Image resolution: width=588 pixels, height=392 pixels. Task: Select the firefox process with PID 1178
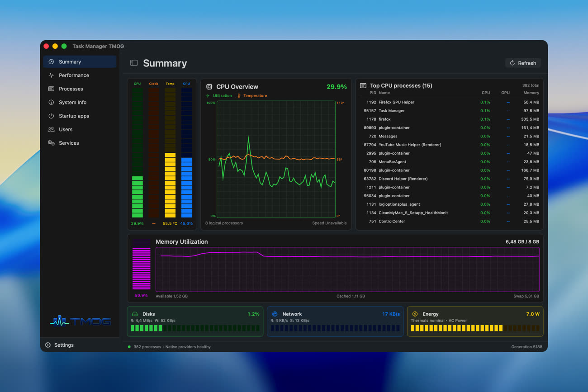coord(450,119)
